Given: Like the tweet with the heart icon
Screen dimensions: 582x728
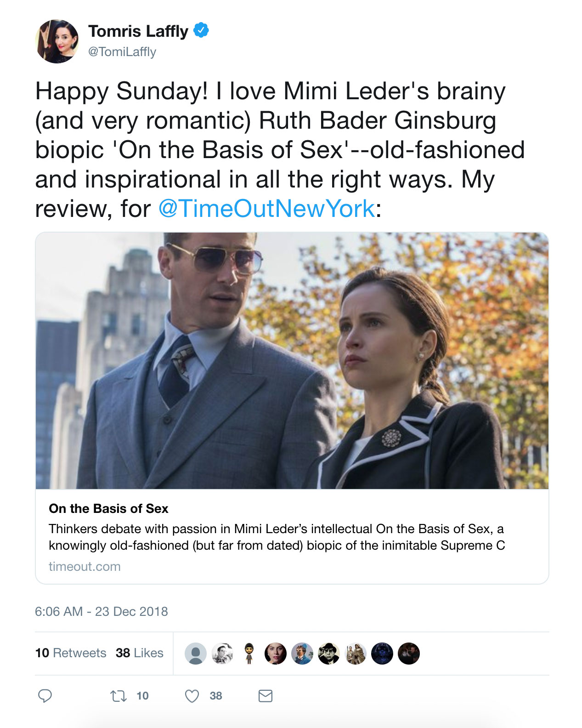Looking at the screenshot, I should (192, 696).
